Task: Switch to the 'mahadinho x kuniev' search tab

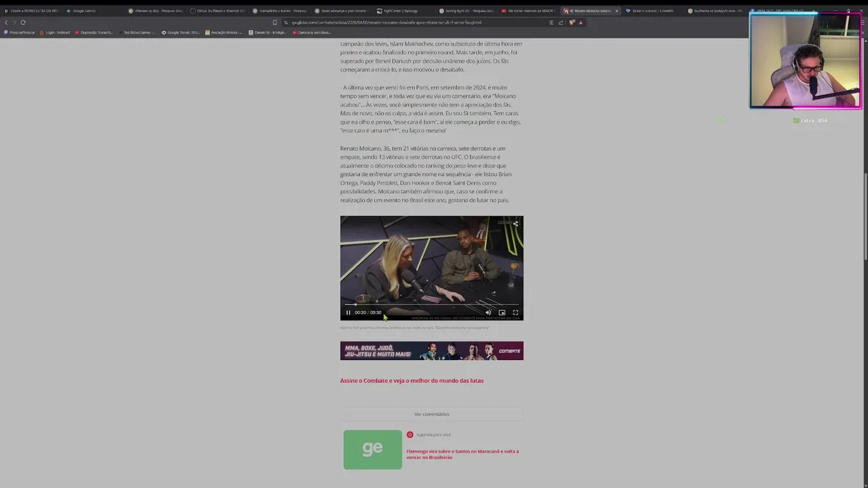Action: pyautogui.click(x=281, y=11)
